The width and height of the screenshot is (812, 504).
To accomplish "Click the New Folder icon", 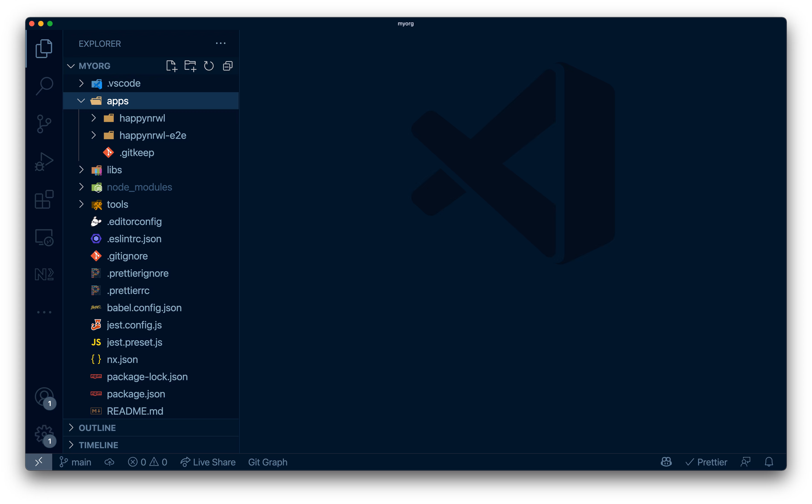I will coord(190,66).
